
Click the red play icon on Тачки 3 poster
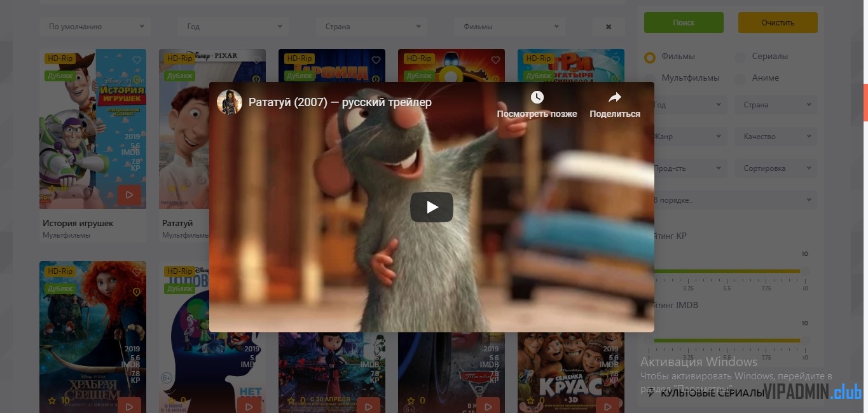click(488, 406)
